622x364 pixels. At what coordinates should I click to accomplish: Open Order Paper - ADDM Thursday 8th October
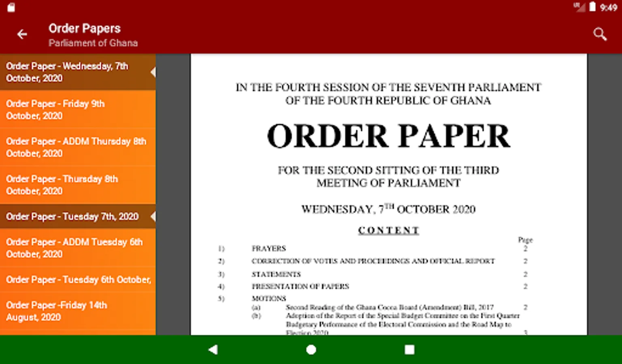78,147
